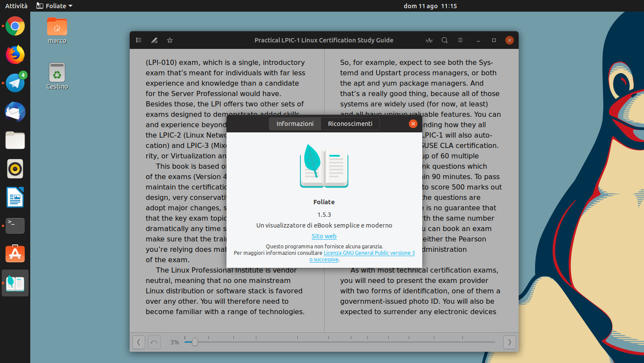This screenshot has width=644, height=363.
Task: Switch to the Riconoscimenti tab
Action: pyautogui.click(x=350, y=124)
